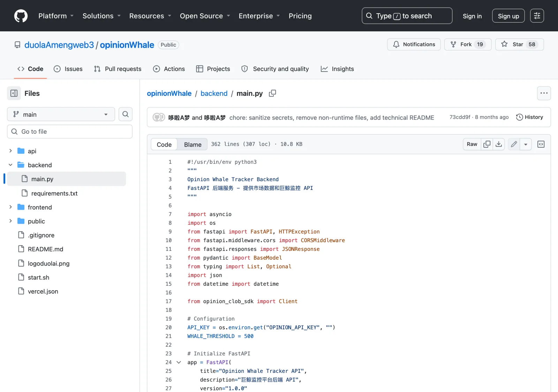Open the Issues tab
Screen dimensions: 558x392
(x=68, y=69)
